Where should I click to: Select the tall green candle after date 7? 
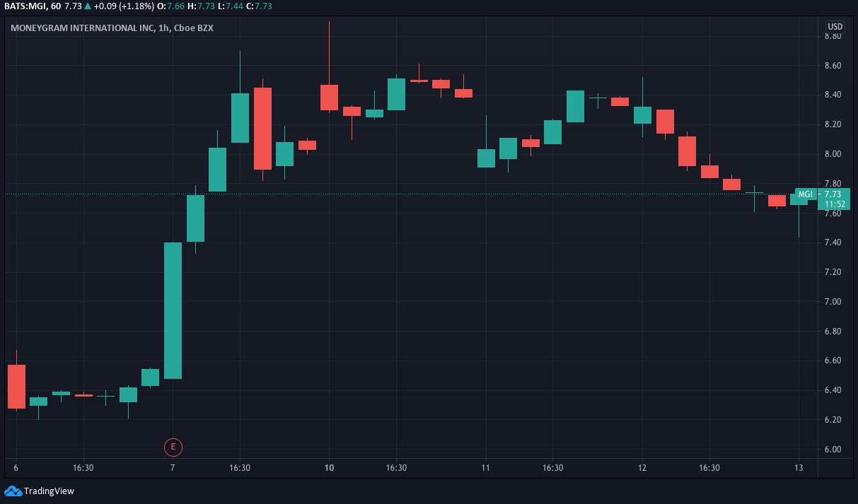[x=173, y=310]
